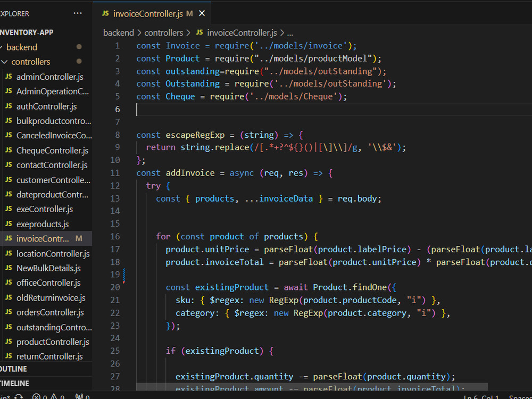Image resolution: width=532 pixels, height=399 pixels.
Task: Click 'req.body' on line 13
Action: click(357, 199)
